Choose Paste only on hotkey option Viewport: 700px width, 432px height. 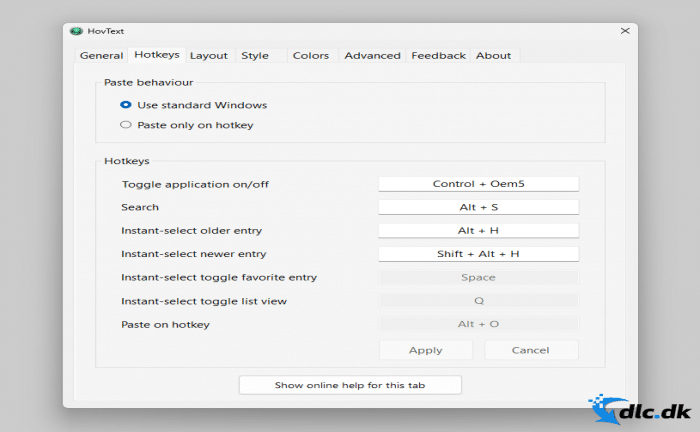click(187, 125)
